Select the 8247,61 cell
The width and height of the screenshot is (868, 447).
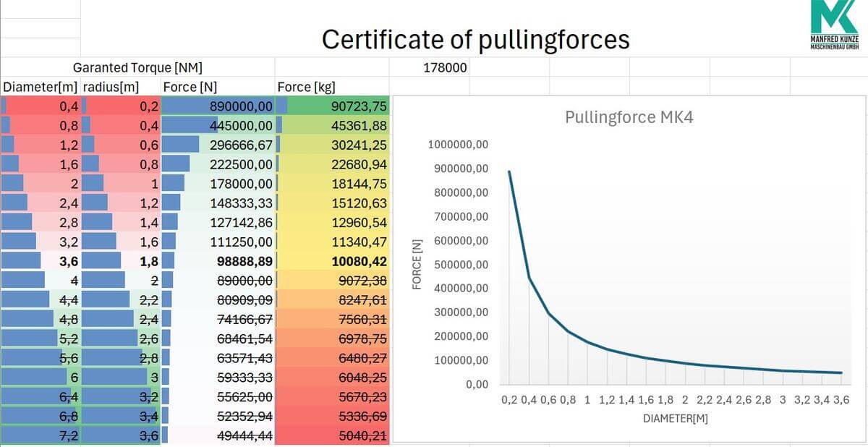pyautogui.click(x=332, y=299)
